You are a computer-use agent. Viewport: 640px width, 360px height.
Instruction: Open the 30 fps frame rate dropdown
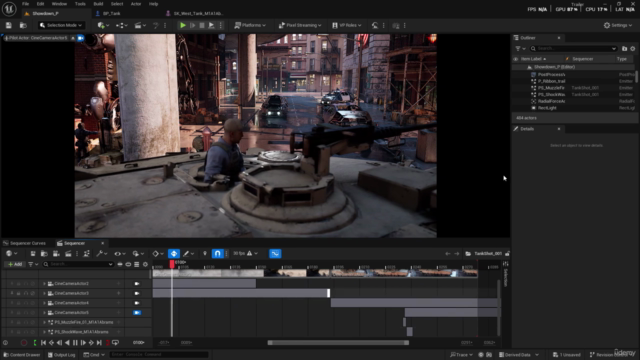245,253
